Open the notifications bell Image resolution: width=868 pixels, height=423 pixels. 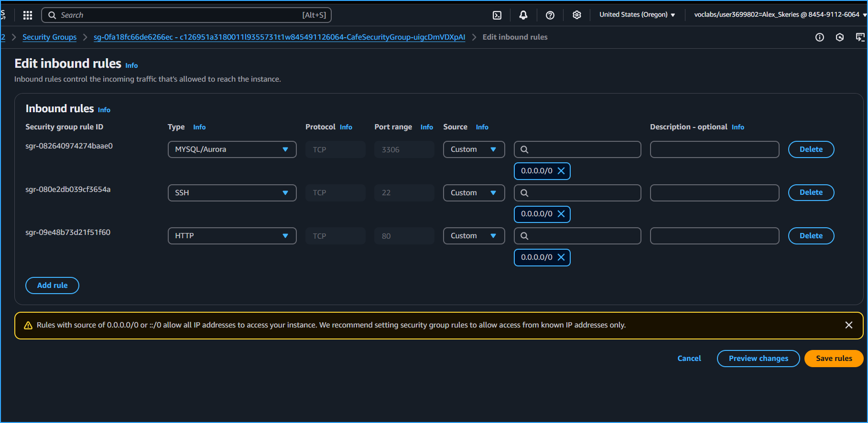click(x=523, y=15)
